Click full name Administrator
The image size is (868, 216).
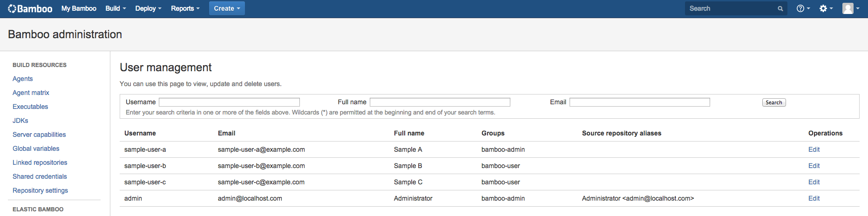[413, 198]
